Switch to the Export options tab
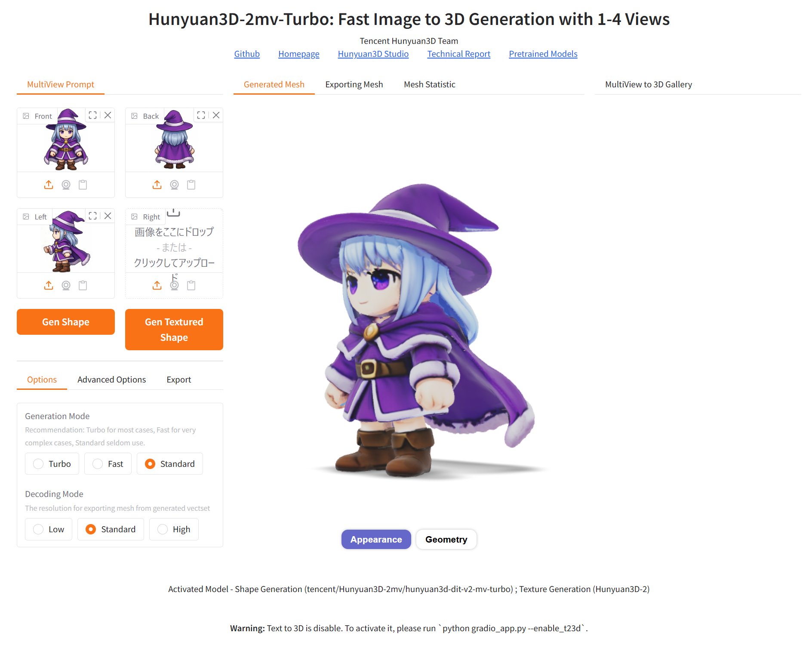 (178, 380)
